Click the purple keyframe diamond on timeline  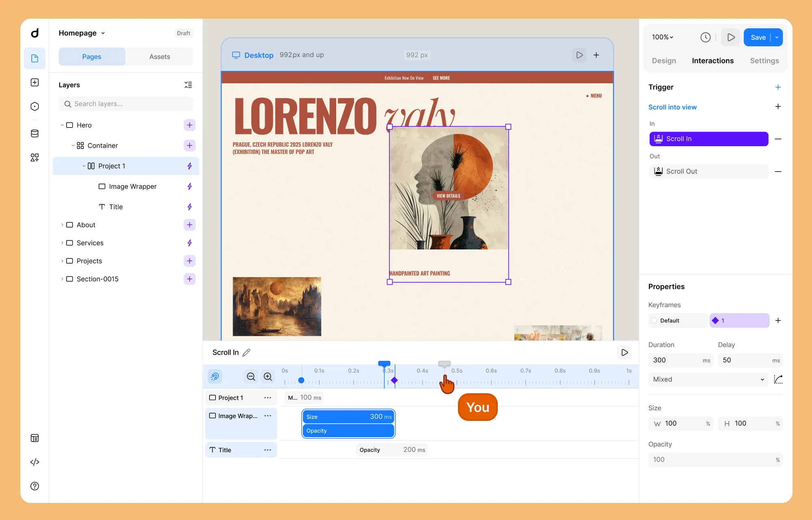point(394,381)
